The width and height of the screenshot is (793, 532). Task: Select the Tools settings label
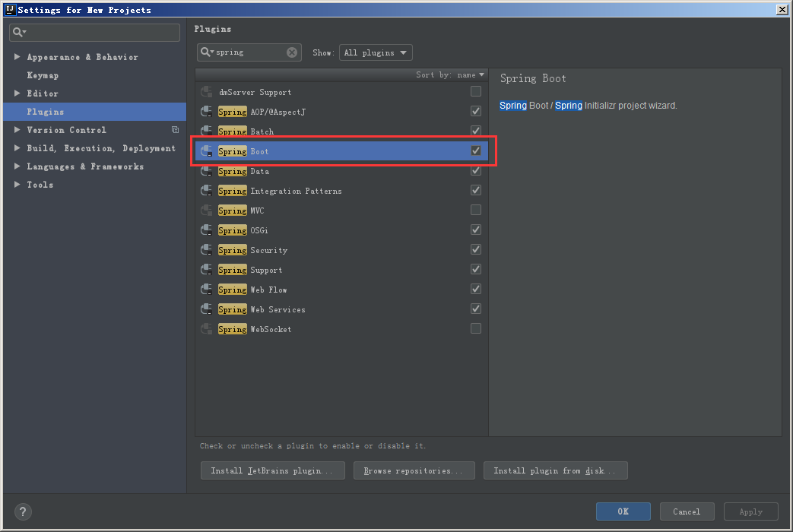[x=40, y=185]
